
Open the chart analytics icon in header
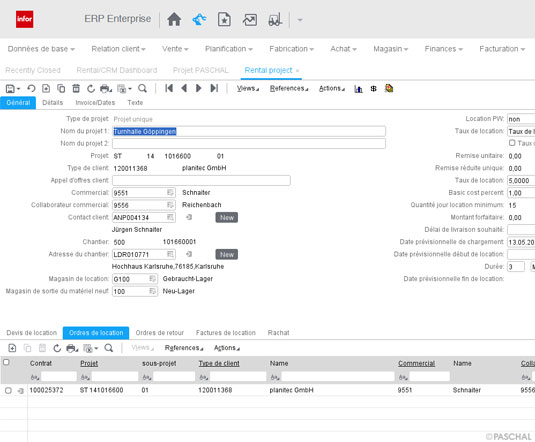(250, 20)
